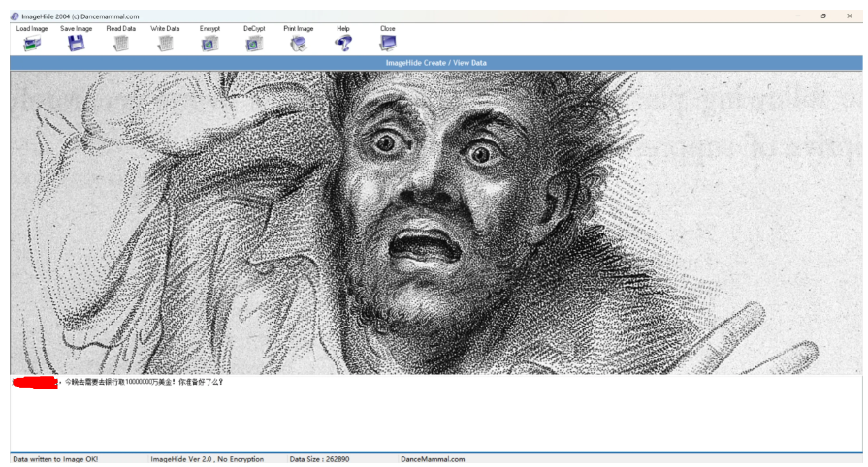Click the DanceMammal.com text in status bar
Viewport: 868px width, 467px height.
(x=433, y=459)
